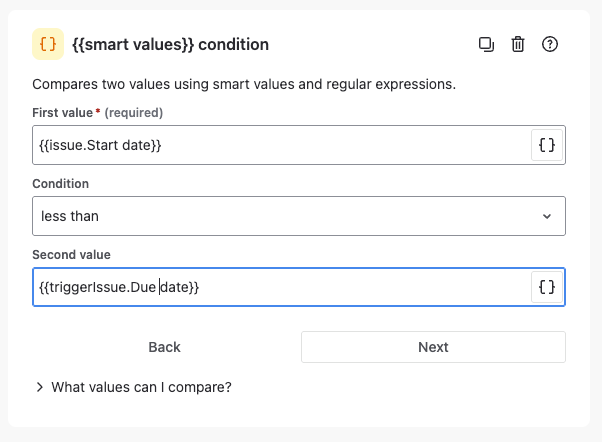Click the Condition dropdown arrow

click(547, 216)
